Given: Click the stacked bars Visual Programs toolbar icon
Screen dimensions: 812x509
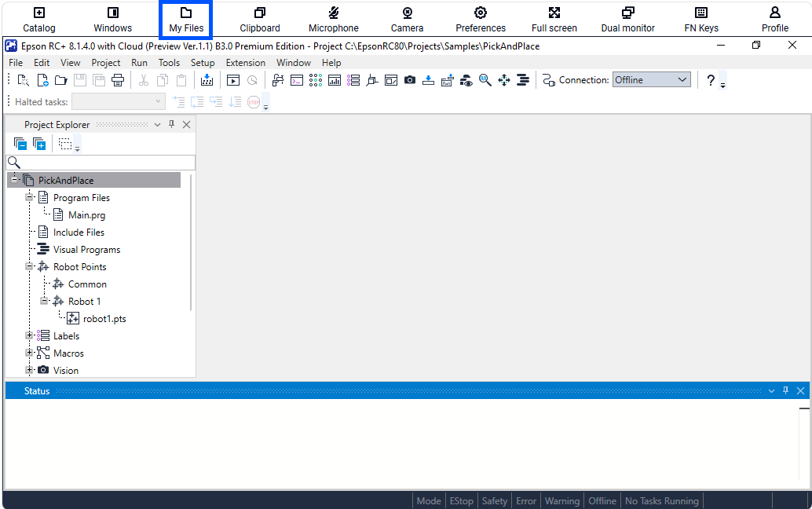Looking at the screenshot, I should pyautogui.click(x=523, y=80).
